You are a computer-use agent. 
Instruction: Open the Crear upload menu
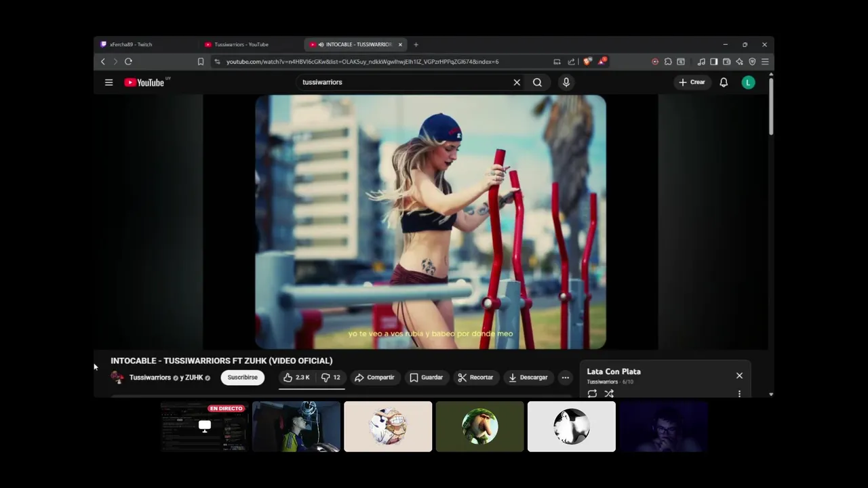click(x=692, y=82)
